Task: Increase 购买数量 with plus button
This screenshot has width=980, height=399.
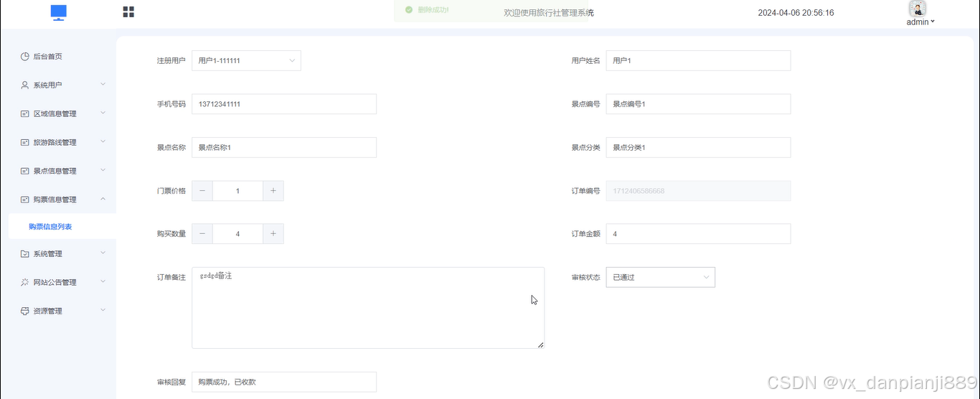Action: [x=273, y=234]
